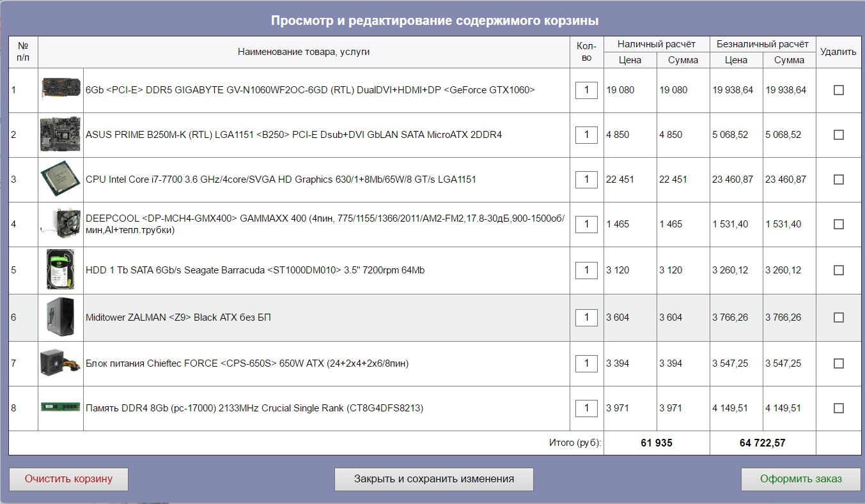This screenshot has height=504, width=865.
Task: Click the Chieftec power supply image
Action: (61, 363)
